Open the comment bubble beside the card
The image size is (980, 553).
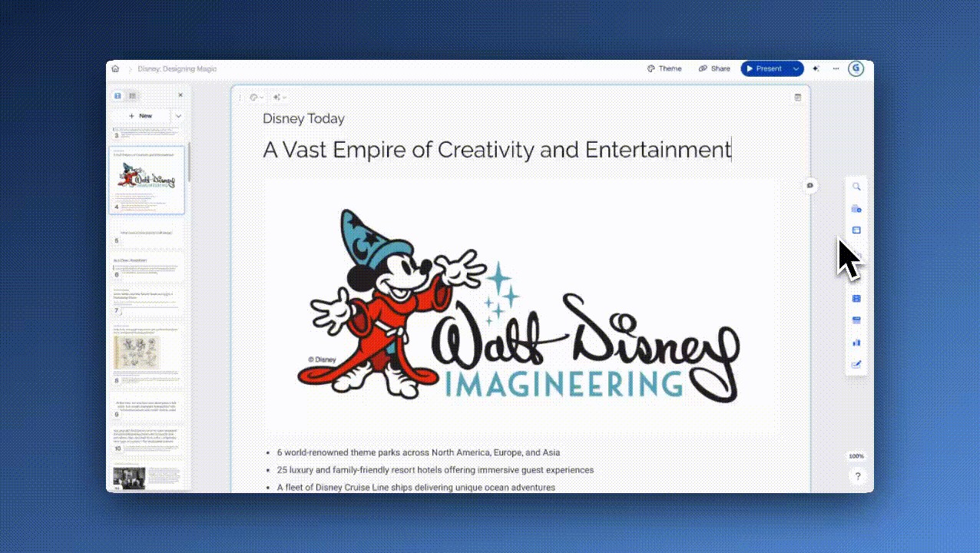[x=809, y=186]
